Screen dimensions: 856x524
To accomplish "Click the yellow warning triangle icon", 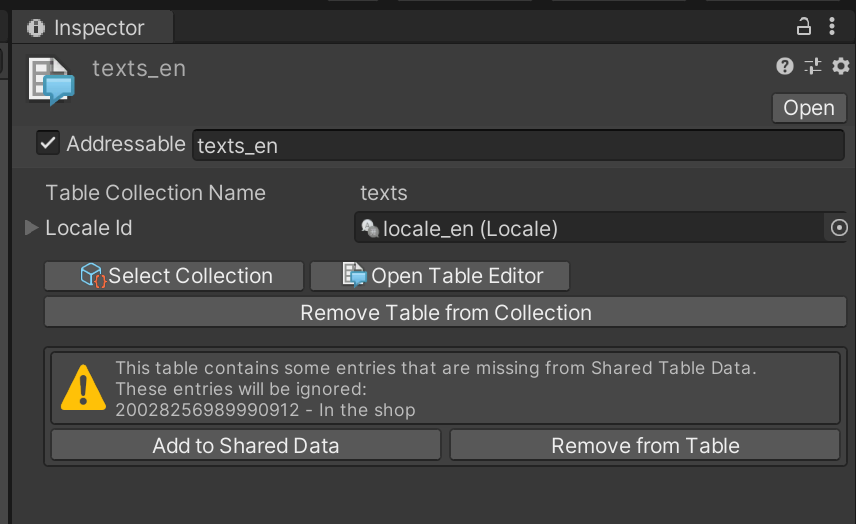I will 83,389.
